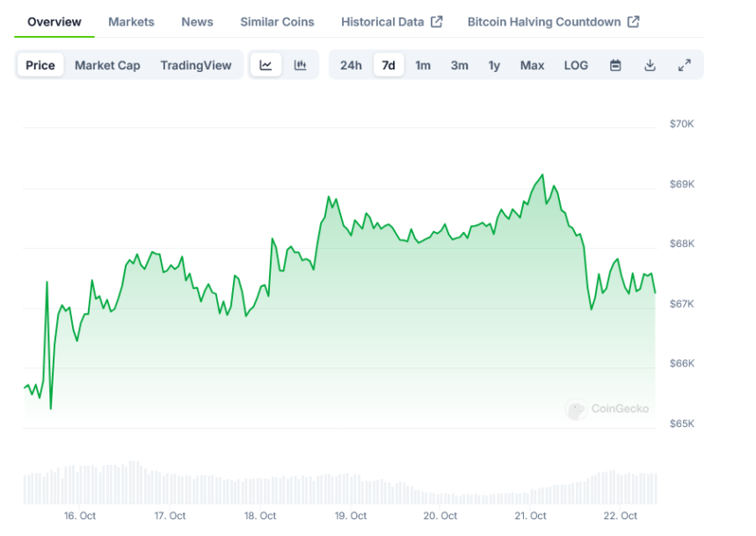Set chart range to 3m
The height and width of the screenshot is (536, 756).
tap(459, 65)
